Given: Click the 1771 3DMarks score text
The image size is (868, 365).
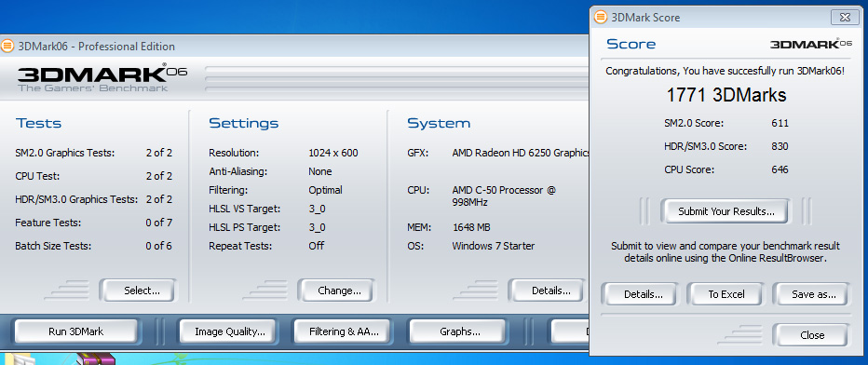Looking at the screenshot, I should pos(726,95).
